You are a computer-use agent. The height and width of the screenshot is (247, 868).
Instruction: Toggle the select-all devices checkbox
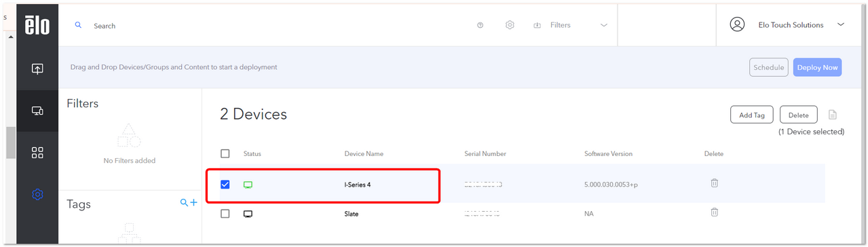pyautogui.click(x=225, y=153)
